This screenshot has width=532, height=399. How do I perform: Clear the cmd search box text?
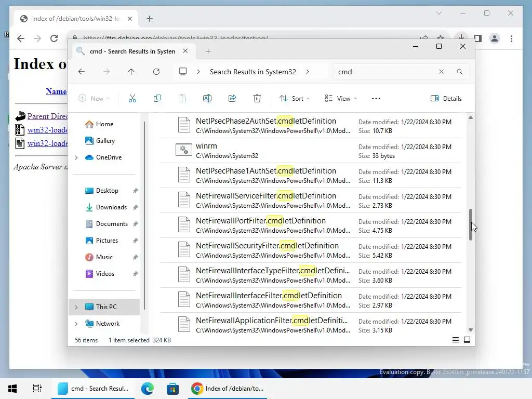[x=441, y=72]
